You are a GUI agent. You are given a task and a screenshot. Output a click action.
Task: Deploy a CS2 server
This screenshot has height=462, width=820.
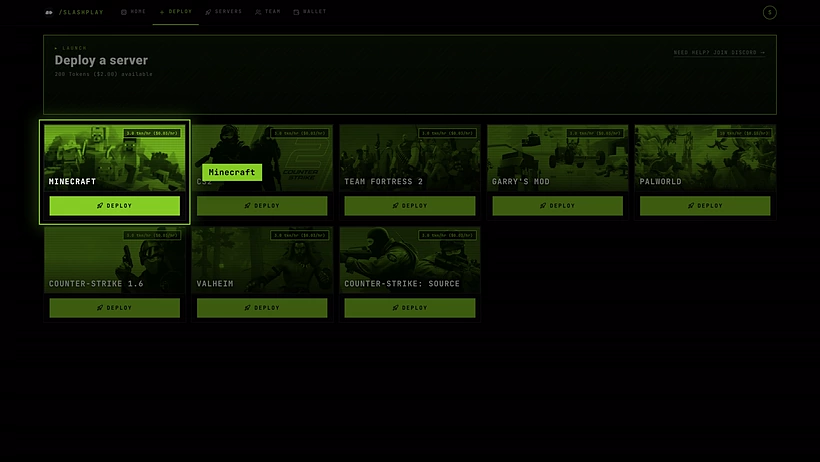tap(262, 206)
